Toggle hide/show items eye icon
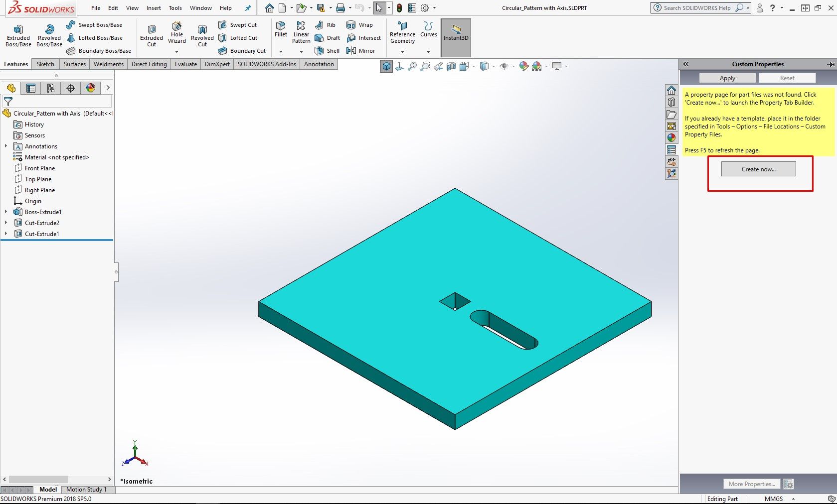Viewport: 837px width, 504px height. click(x=504, y=66)
